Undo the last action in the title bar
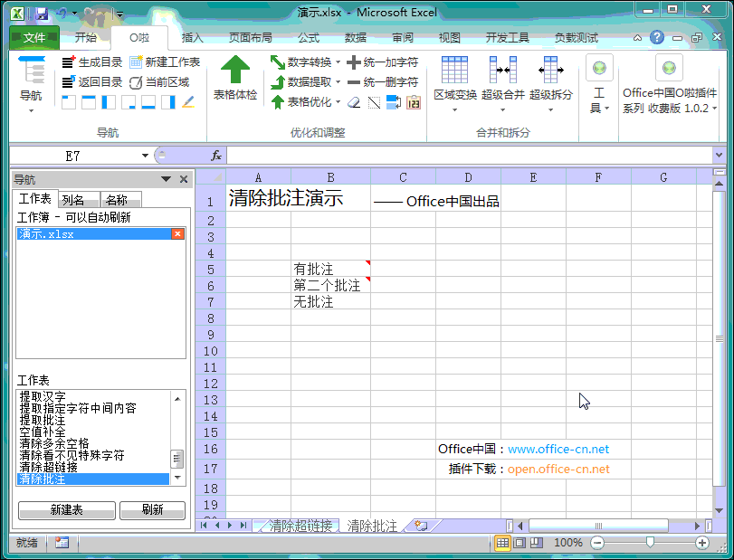 [x=62, y=14]
